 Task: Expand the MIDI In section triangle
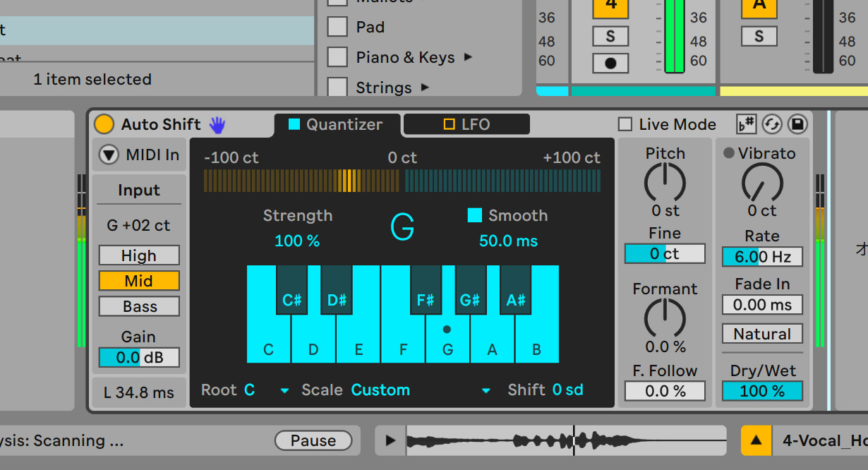(109, 155)
